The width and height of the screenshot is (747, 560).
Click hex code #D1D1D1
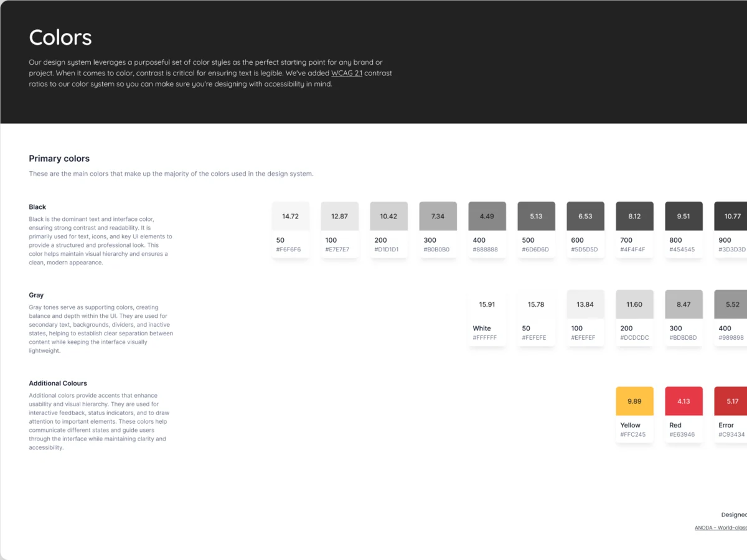pyautogui.click(x=387, y=250)
